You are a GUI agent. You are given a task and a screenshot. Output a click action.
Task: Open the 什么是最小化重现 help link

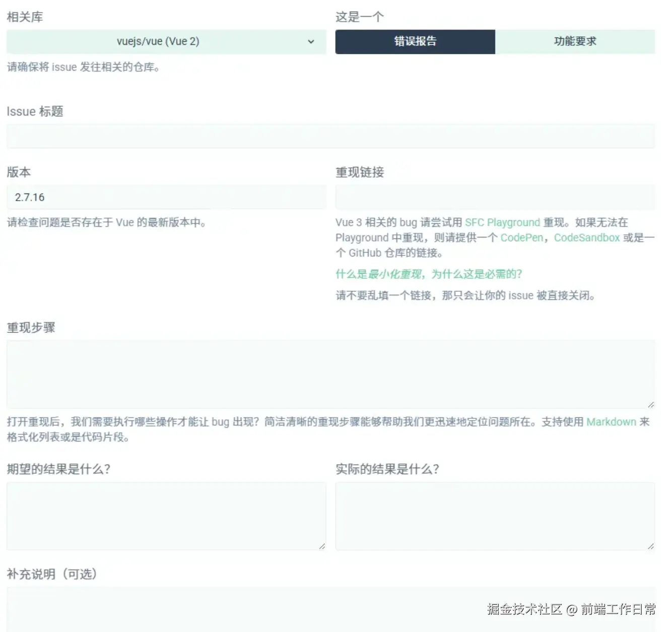428,274
